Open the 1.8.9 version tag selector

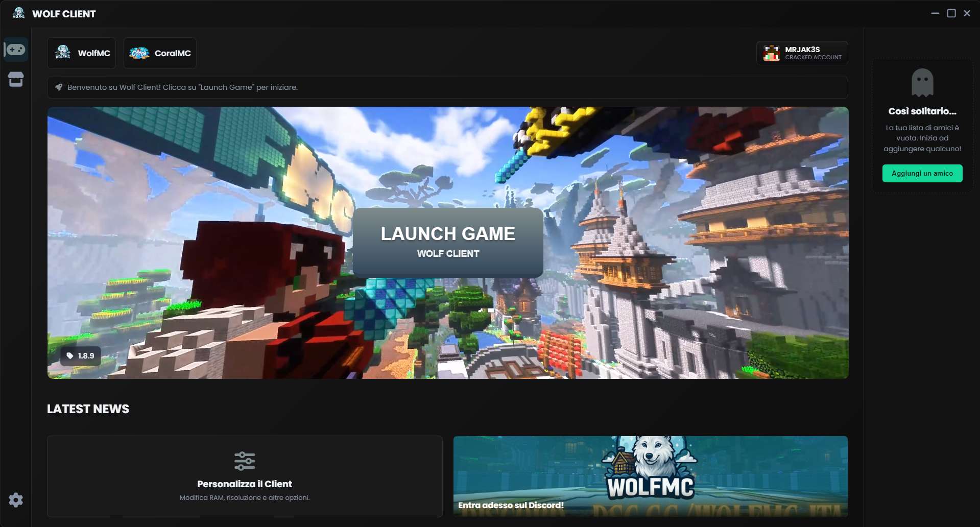tap(80, 355)
